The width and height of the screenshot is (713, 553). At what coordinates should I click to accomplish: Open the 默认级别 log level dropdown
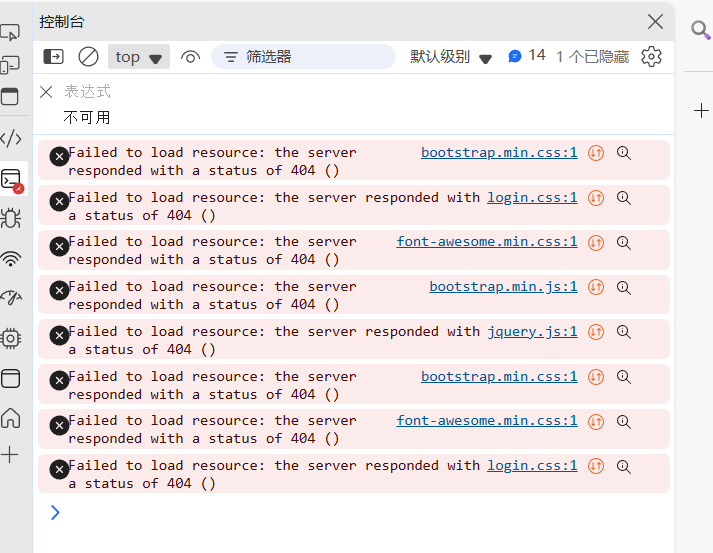point(451,57)
